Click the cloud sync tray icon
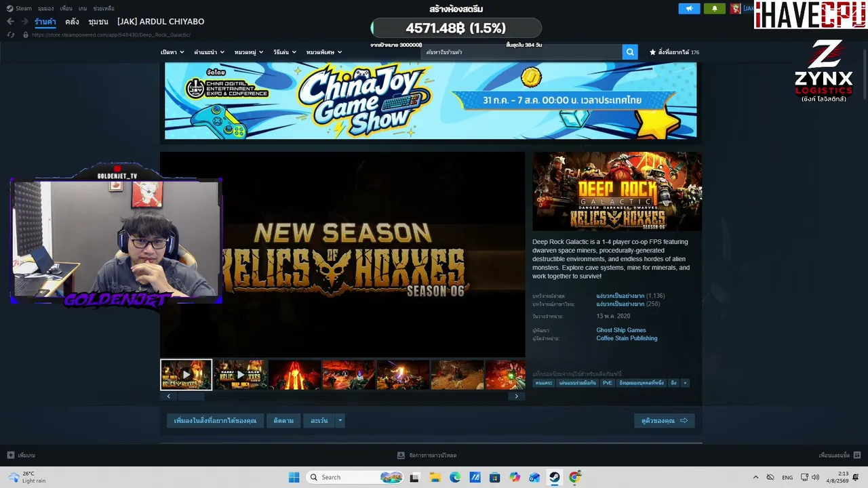The image size is (868, 488). click(770, 477)
